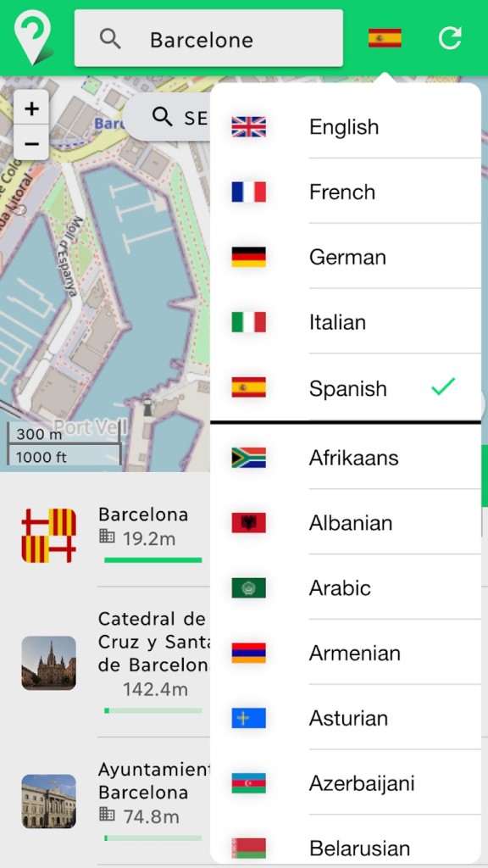Click the Arabic flag icon
Viewport: 488px width, 868px height.
click(248, 588)
